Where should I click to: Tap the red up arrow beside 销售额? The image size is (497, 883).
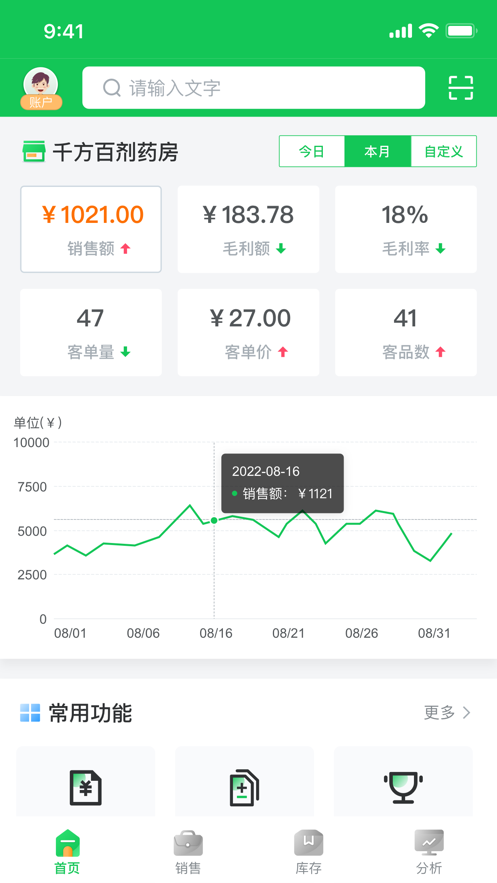coord(126,248)
